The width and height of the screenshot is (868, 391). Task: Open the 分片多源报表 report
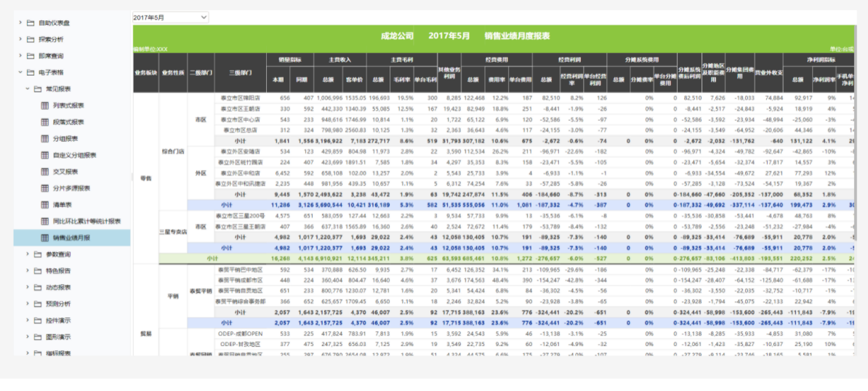pos(72,188)
